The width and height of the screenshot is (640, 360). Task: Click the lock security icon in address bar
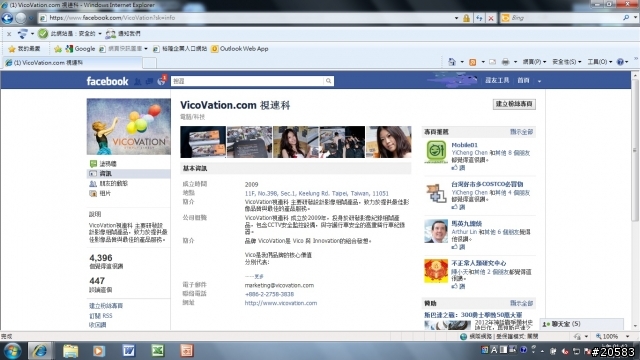pos(466,18)
